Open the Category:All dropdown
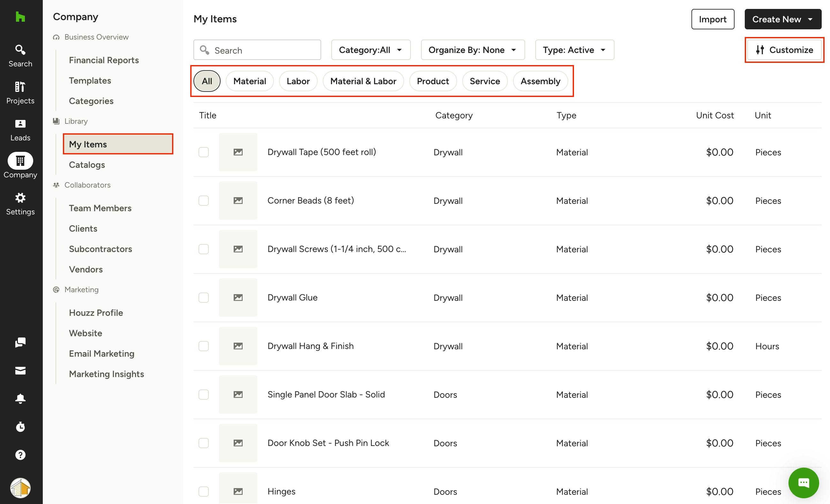 [371, 50]
